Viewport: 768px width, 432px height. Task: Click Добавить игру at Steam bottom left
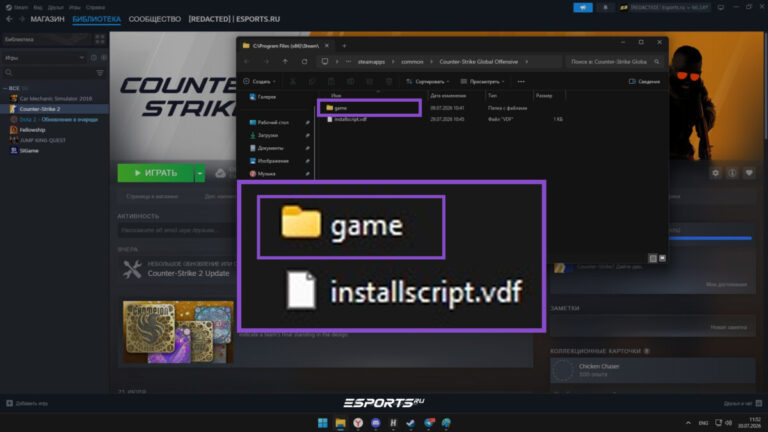click(27, 404)
